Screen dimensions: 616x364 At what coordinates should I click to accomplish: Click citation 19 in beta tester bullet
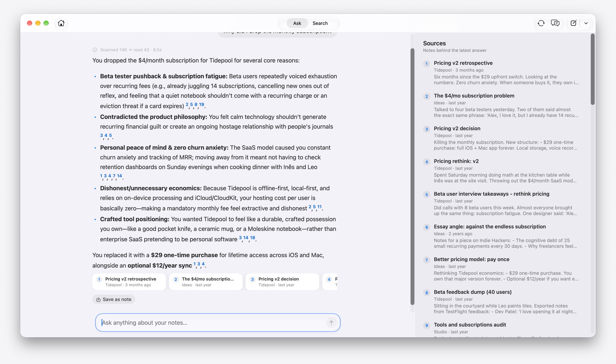tap(202, 105)
